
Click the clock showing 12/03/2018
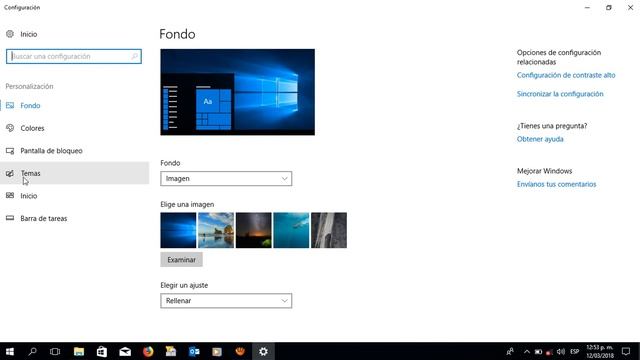point(600,351)
